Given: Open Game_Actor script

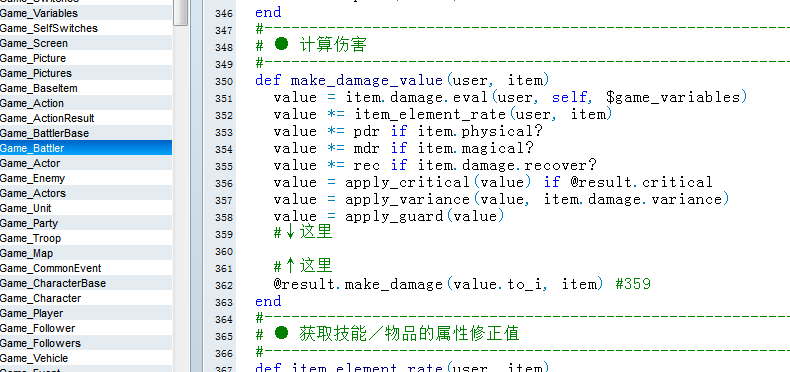Looking at the screenshot, I should pos(86,163).
